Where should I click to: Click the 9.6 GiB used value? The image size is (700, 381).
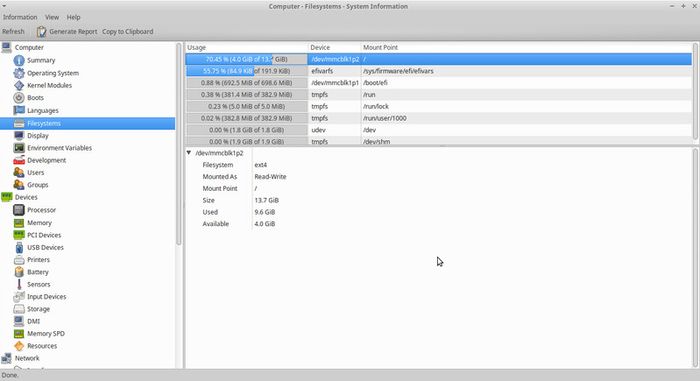pyautogui.click(x=265, y=212)
